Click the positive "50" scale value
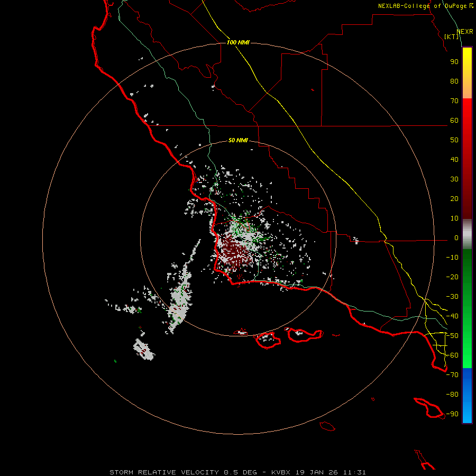476x476 pixels. coord(454,140)
